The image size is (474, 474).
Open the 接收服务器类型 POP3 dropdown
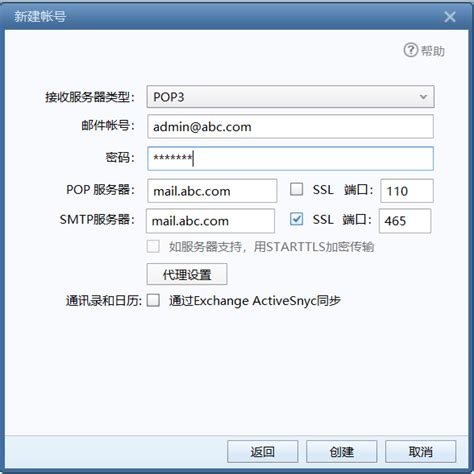click(x=290, y=97)
